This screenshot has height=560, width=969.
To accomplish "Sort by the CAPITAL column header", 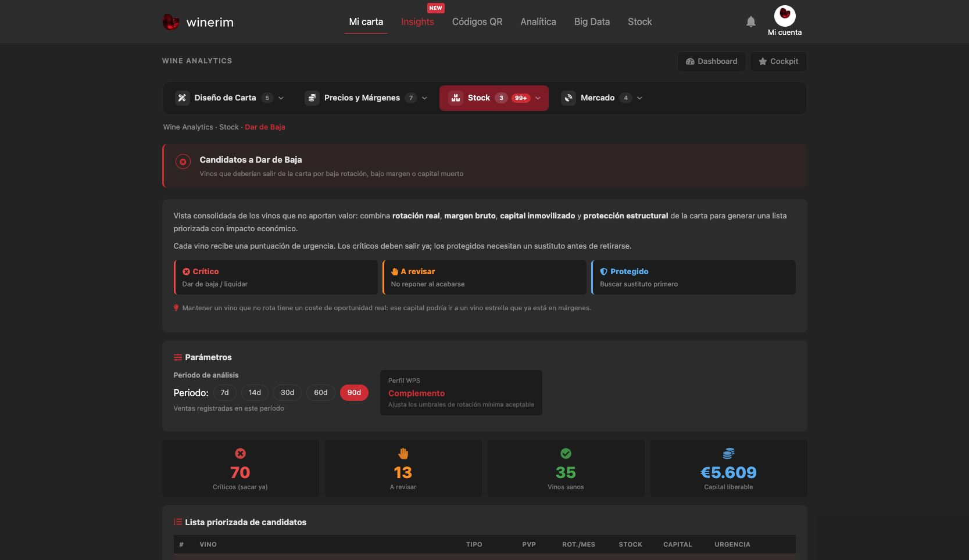I will (x=678, y=544).
